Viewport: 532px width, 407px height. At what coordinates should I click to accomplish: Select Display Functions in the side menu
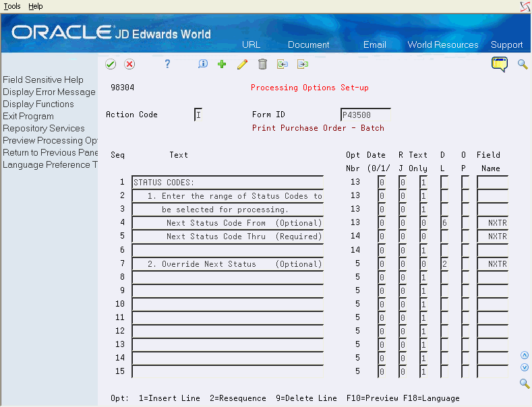click(x=38, y=104)
